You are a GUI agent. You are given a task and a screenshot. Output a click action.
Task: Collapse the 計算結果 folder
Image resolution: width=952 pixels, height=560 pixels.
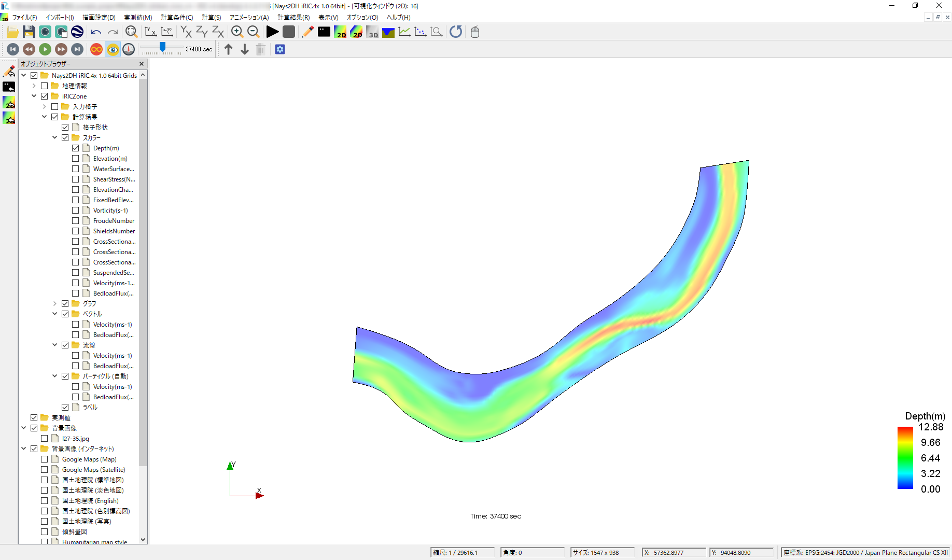(45, 117)
